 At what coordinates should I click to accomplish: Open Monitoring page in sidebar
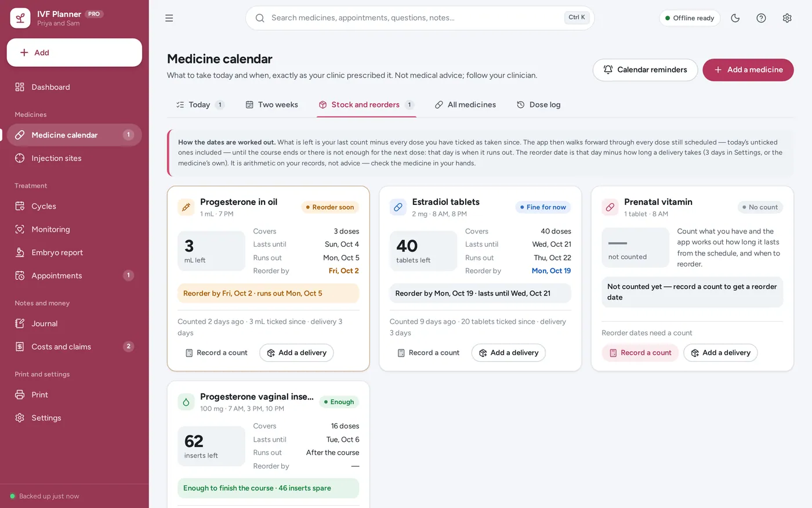[74, 229]
